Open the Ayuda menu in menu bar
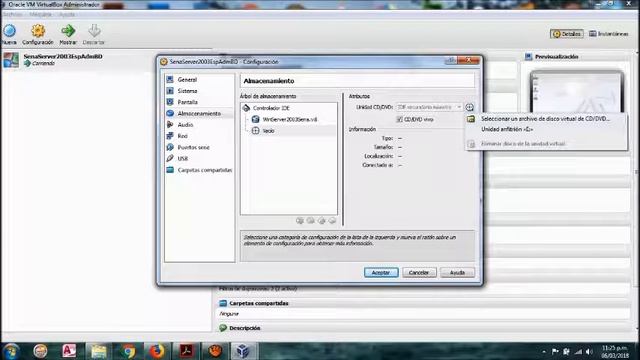 pos(67,15)
